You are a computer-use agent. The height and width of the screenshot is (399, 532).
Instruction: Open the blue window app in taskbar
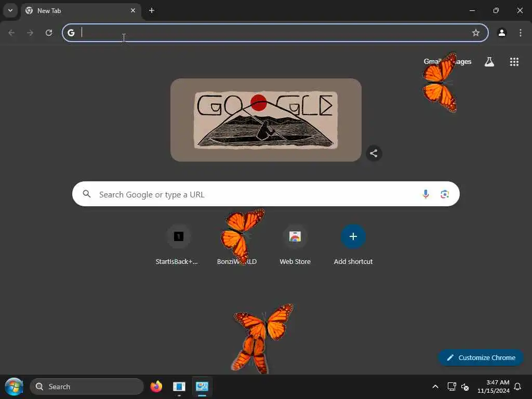(x=179, y=387)
